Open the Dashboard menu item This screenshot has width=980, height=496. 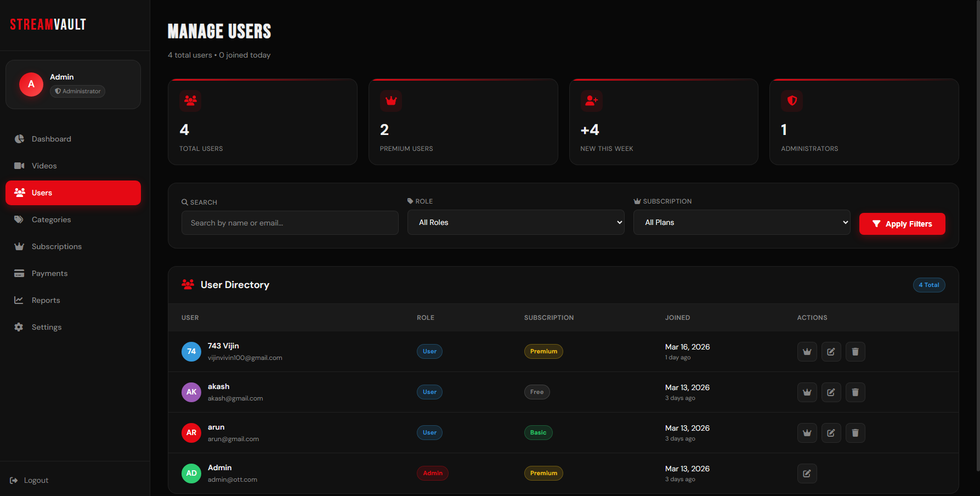51,139
